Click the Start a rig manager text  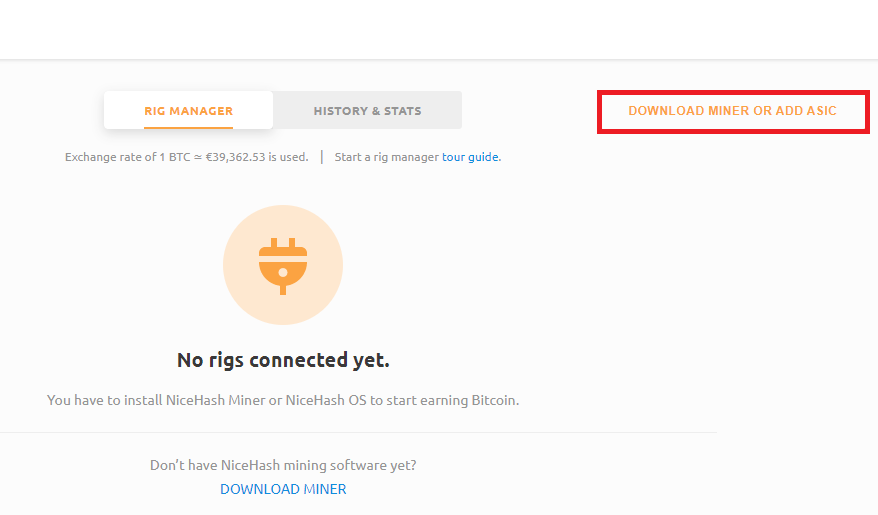tap(386, 157)
